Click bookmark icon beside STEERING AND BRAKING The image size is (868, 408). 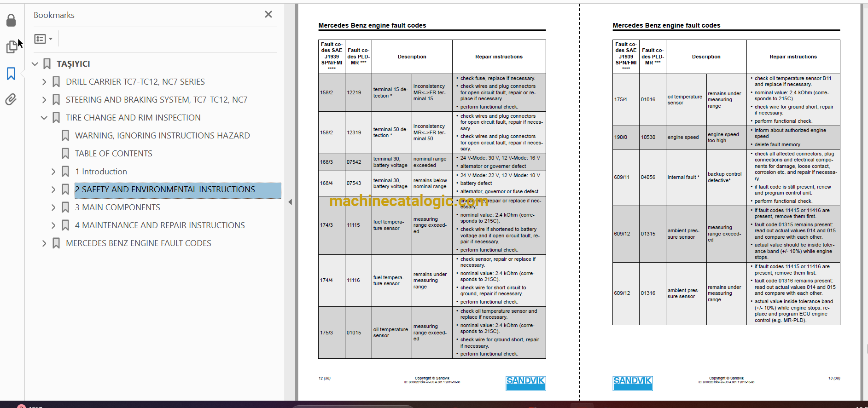click(56, 100)
